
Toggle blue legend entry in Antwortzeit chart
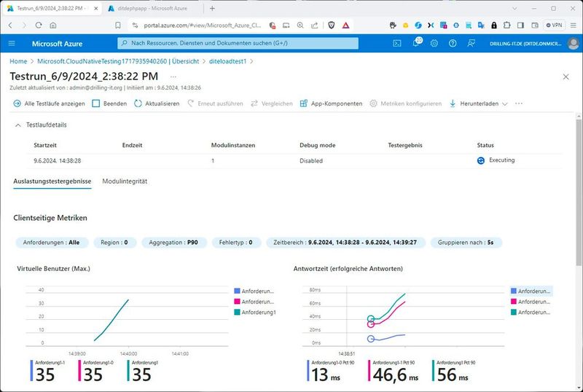(531, 291)
